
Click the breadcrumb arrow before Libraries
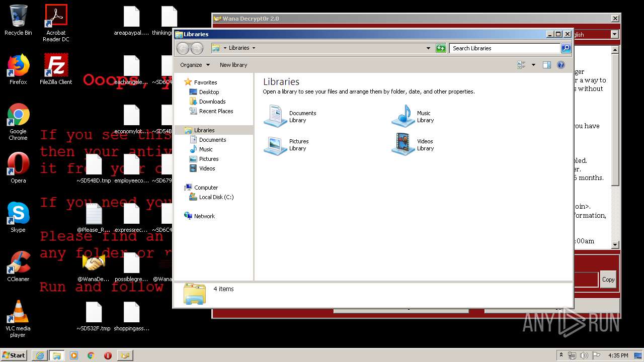(x=225, y=48)
